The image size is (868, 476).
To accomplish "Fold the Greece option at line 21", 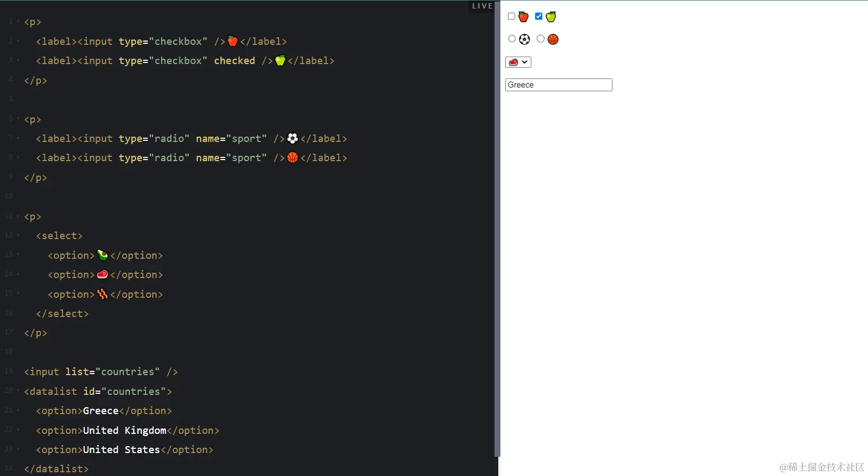I will point(18,410).
